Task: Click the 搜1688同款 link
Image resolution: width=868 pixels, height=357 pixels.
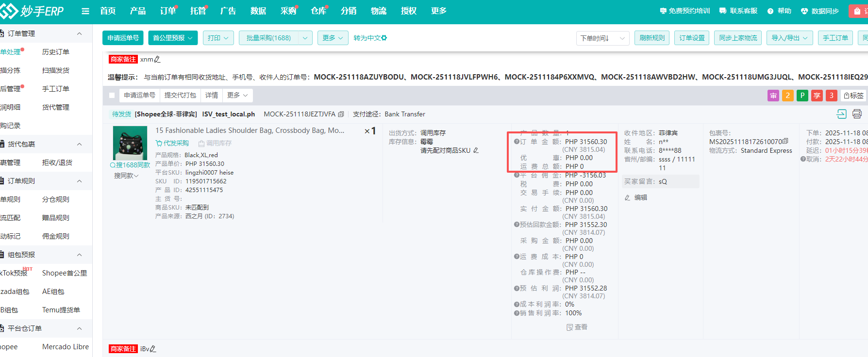Action: (x=130, y=165)
